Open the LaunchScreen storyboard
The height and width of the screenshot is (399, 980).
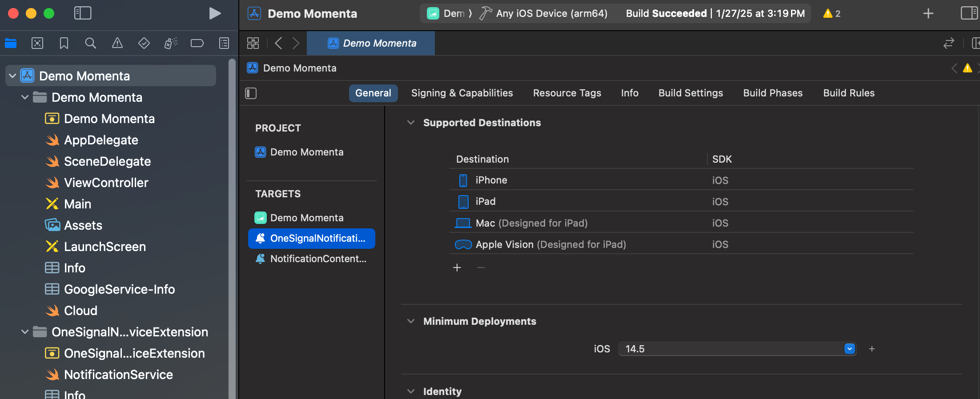pos(105,247)
